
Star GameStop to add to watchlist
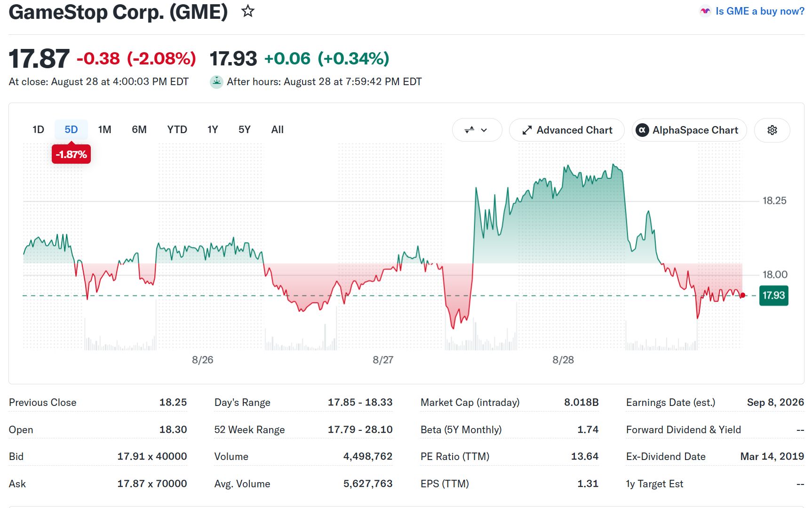(x=247, y=11)
